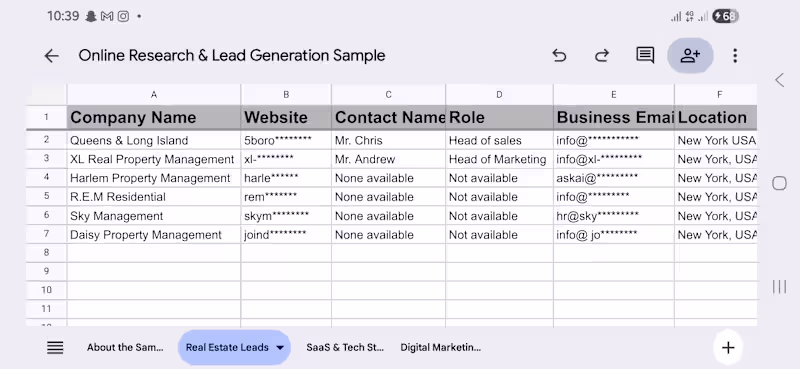Select column E header
Image resolution: width=800 pixels, height=369 pixels.
point(614,94)
